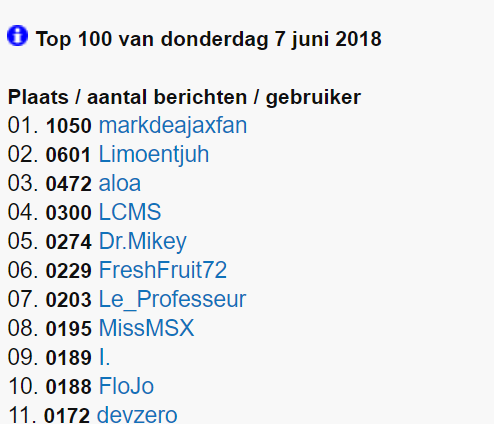Viewport: 494px width, 424px height.
Task: Click rank number 05. beside Dr.Mikey
Action: click(x=23, y=241)
